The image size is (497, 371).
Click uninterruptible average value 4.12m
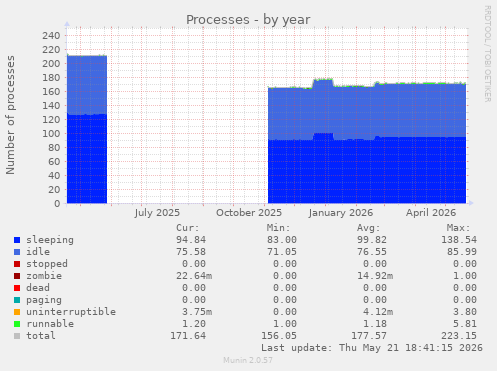378,312
